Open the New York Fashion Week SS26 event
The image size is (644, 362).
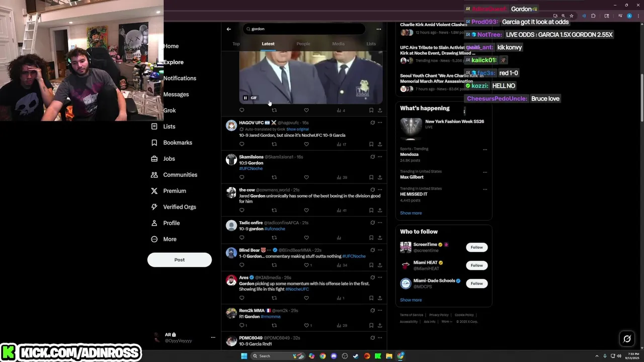(x=444, y=128)
